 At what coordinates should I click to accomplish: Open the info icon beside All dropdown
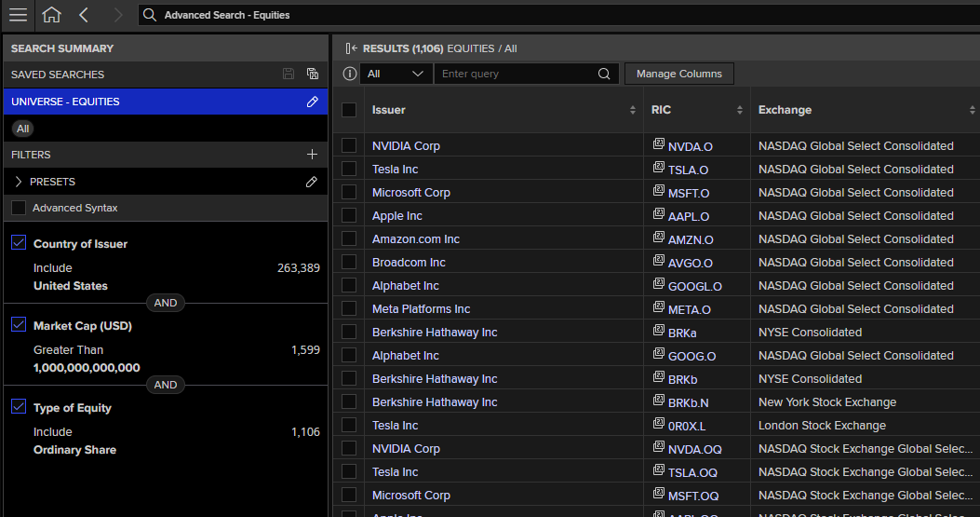tap(349, 74)
